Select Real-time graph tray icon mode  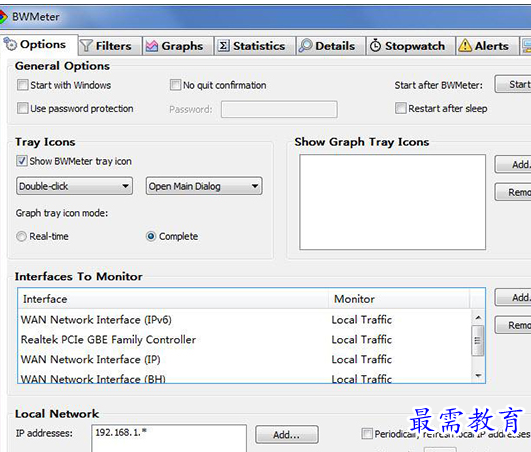(21, 236)
